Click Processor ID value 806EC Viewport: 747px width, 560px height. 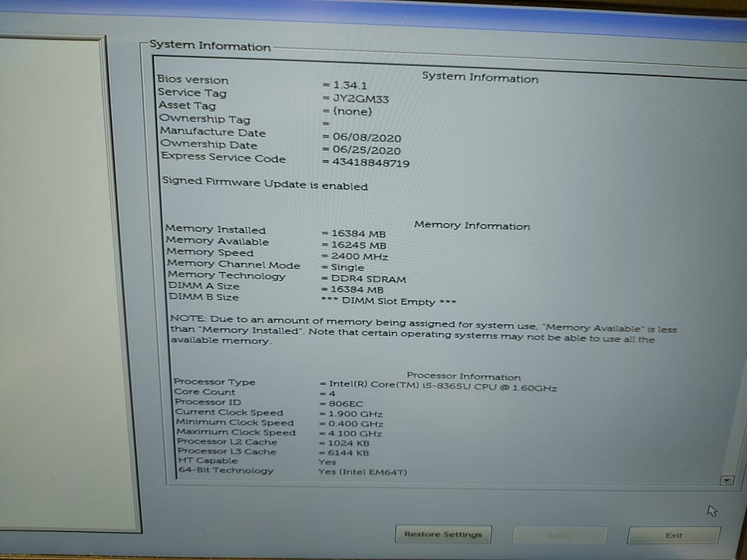coord(345,404)
